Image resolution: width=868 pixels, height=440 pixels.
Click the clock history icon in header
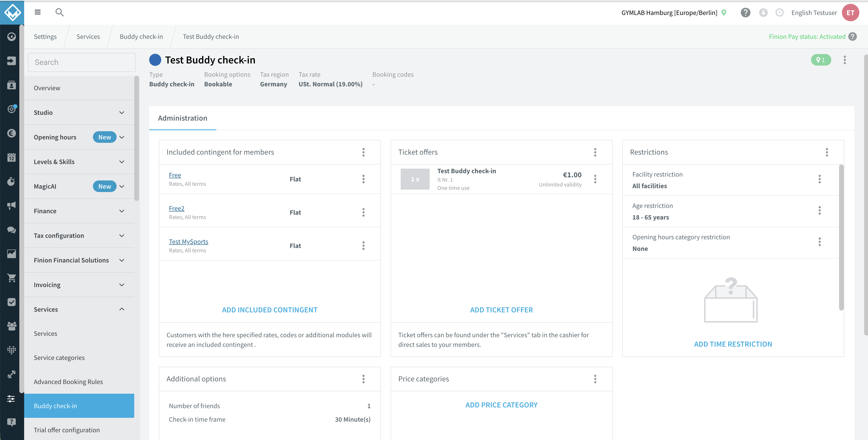779,13
